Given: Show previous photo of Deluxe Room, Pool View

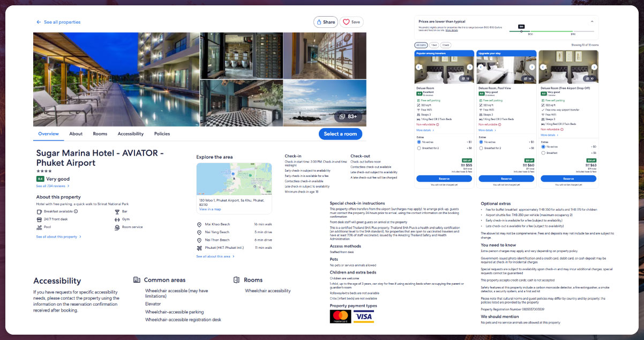Looking at the screenshot, I should (x=481, y=67).
